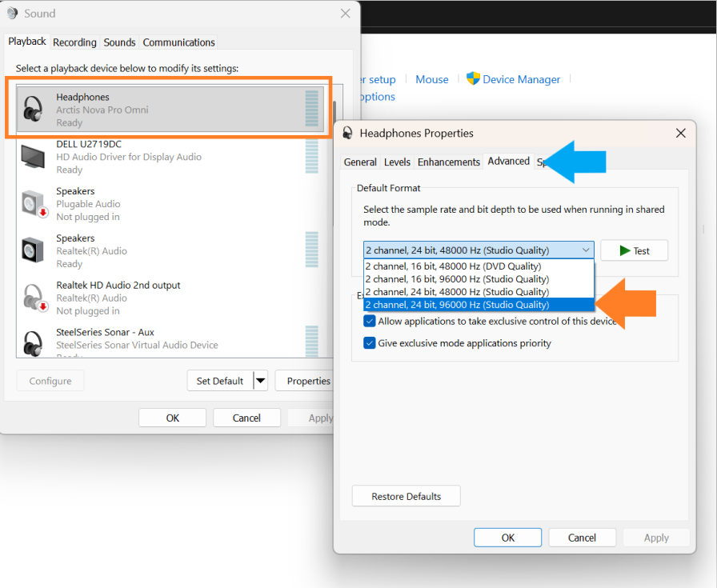Click the Realtek(R) Audio Speakers icon
This screenshot has width=717, height=588.
click(x=33, y=250)
